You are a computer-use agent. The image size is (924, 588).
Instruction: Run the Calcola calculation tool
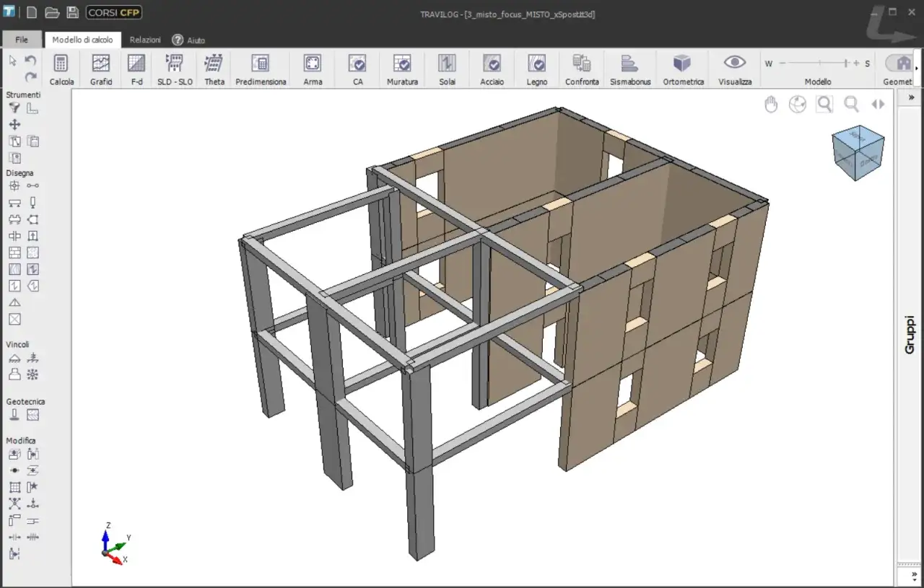[61, 70]
